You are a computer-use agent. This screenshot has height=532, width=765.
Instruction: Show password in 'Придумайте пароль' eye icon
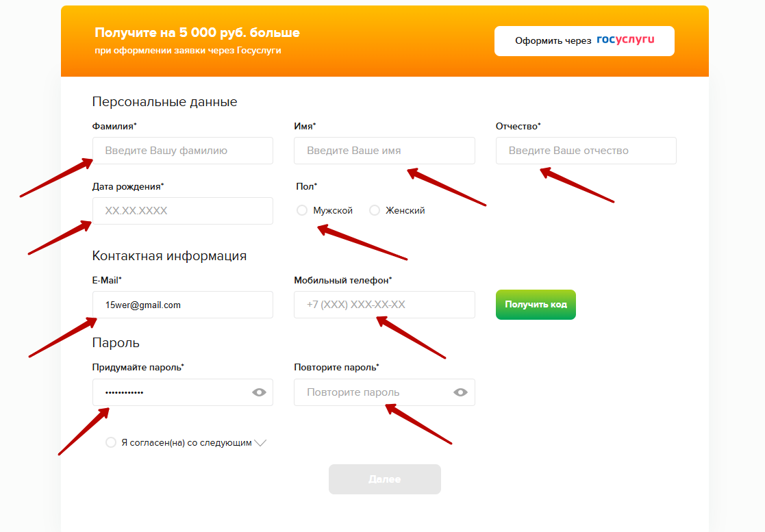(259, 392)
